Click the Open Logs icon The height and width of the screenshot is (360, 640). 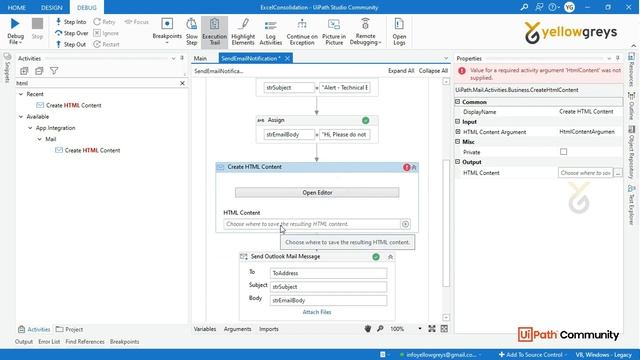point(399,24)
